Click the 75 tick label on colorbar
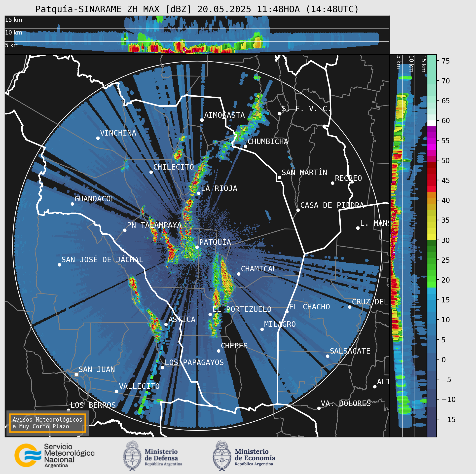 (446, 61)
